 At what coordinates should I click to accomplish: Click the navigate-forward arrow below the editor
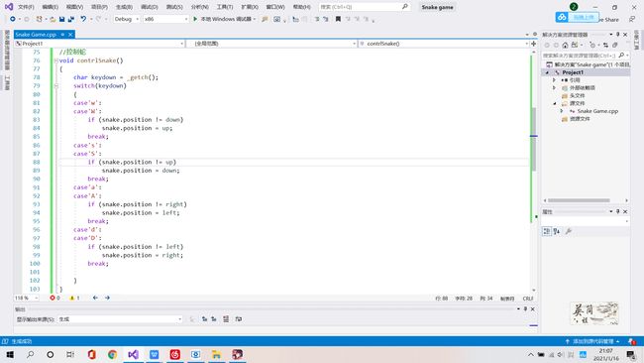(x=107, y=298)
